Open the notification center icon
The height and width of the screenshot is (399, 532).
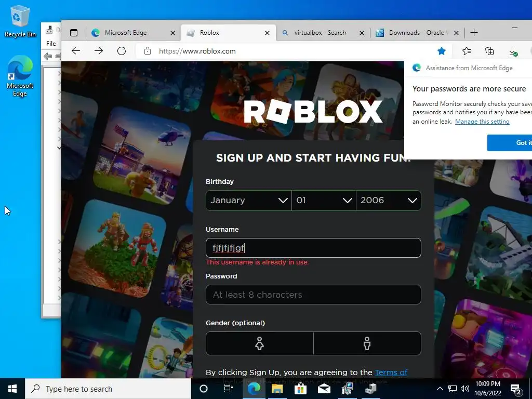516,389
